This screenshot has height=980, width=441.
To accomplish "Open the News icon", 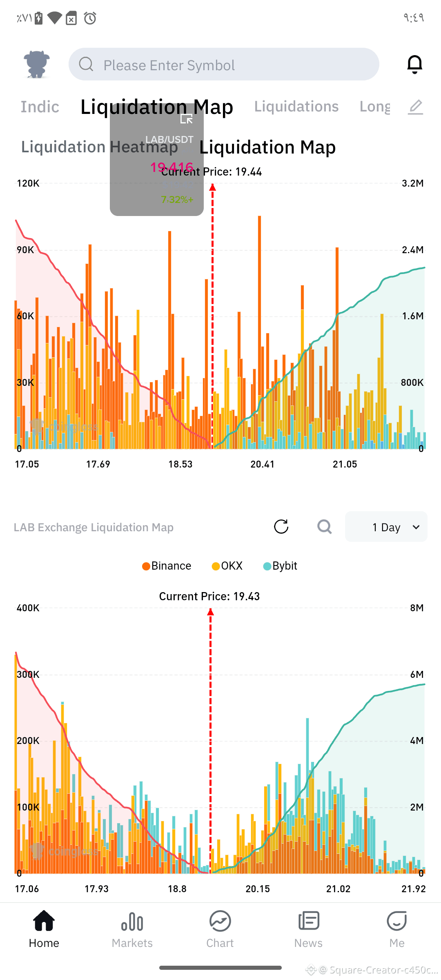I will tap(309, 922).
